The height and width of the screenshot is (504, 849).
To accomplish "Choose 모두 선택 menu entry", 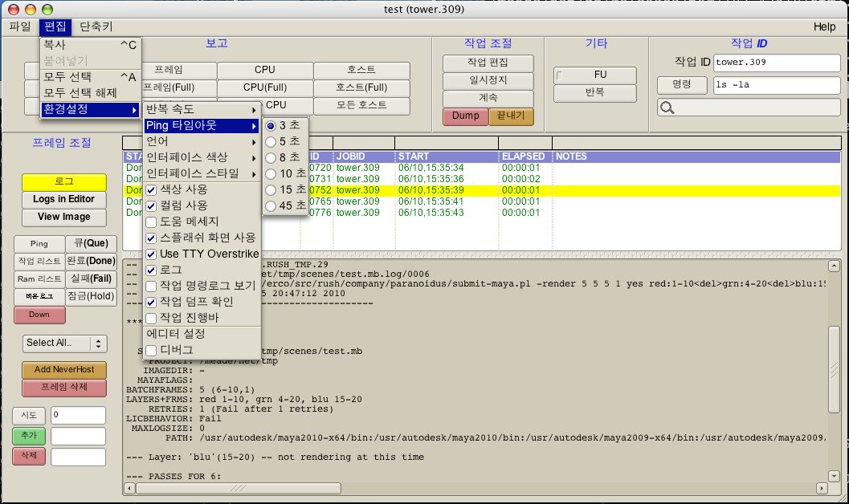I will pyautogui.click(x=91, y=77).
